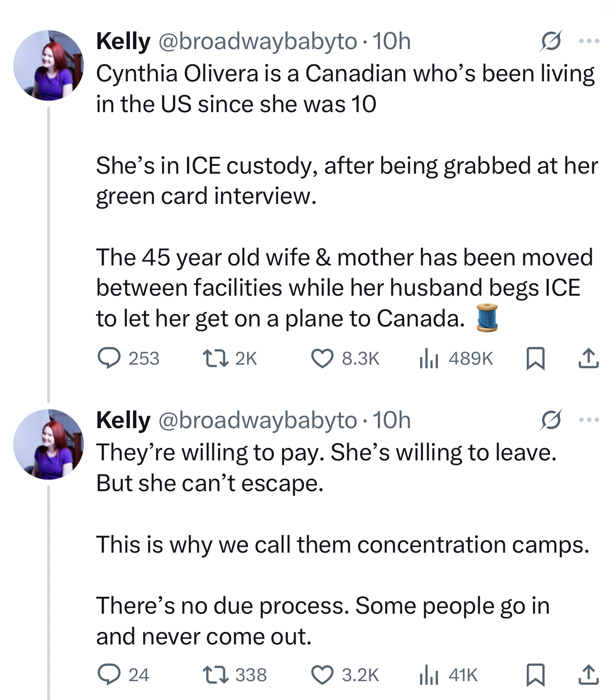Image resolution: width=616 pixels, height=700 pixels.
Task: Bookmark the second tweet about concentration camps
Action: [535, 675]
